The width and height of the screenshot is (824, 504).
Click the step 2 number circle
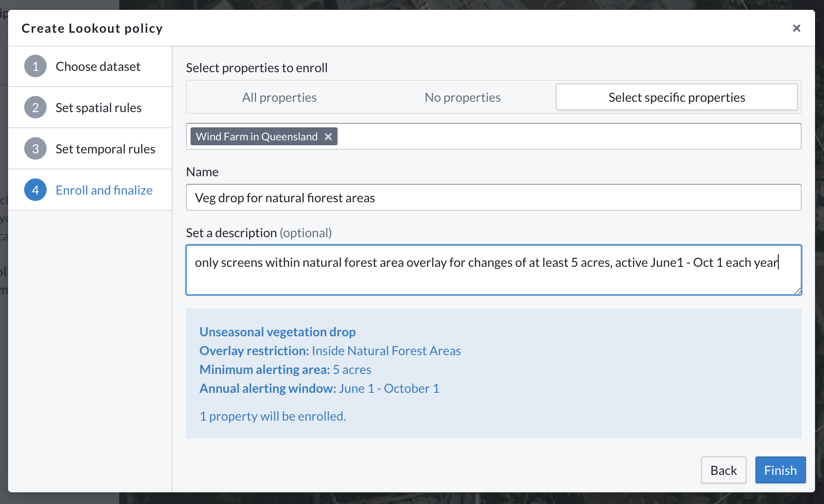pyautogui.click(x=35, y=108)
